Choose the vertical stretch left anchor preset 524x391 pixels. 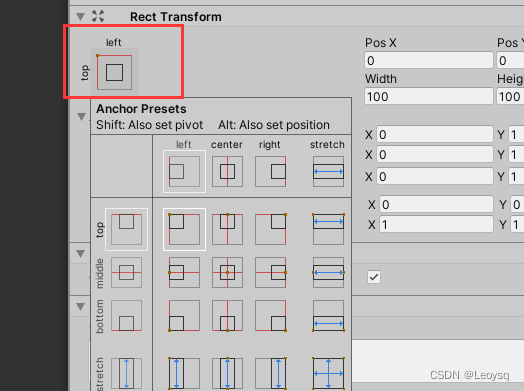tap(184, 373)
